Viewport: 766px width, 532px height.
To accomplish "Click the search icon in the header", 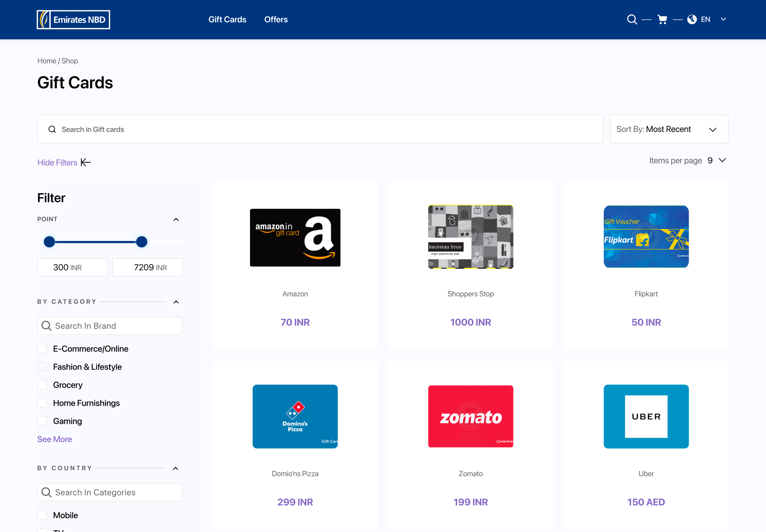I will coord(632,20).
